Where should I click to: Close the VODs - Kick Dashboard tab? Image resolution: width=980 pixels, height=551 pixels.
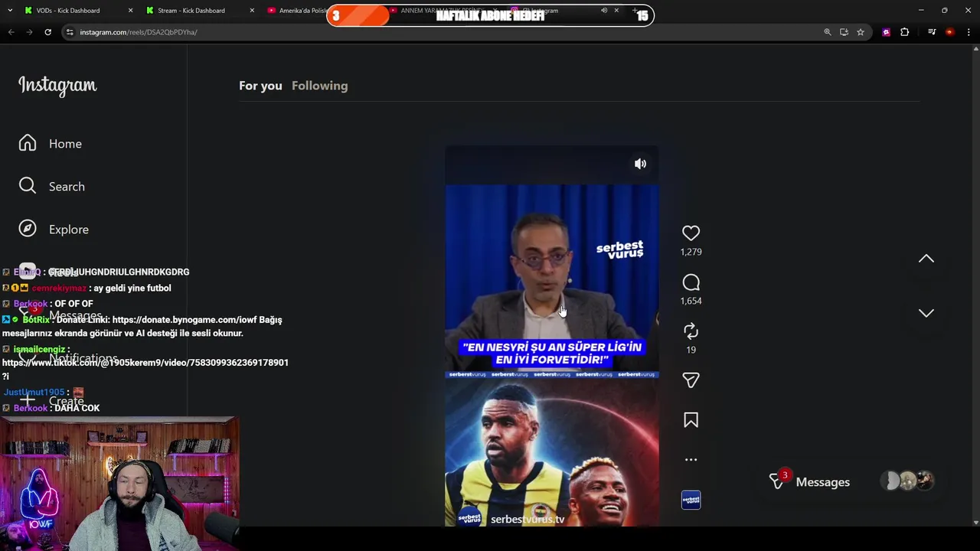(130, 11)
